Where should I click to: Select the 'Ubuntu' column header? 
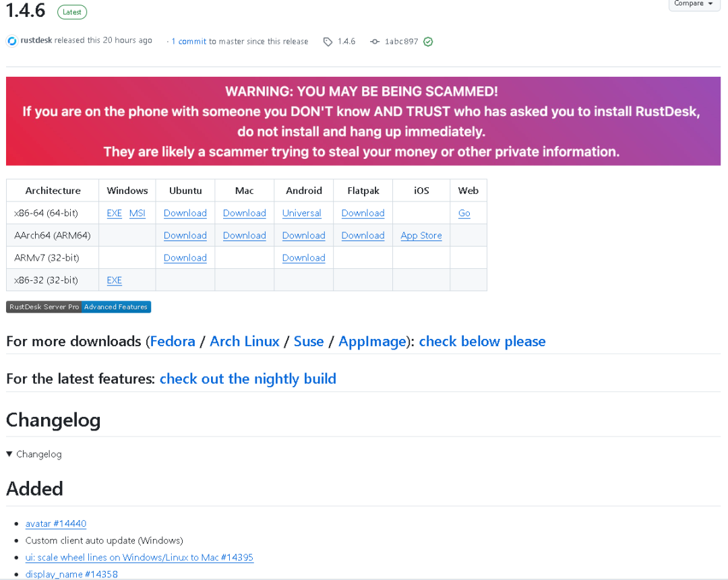tap(185, 191)
